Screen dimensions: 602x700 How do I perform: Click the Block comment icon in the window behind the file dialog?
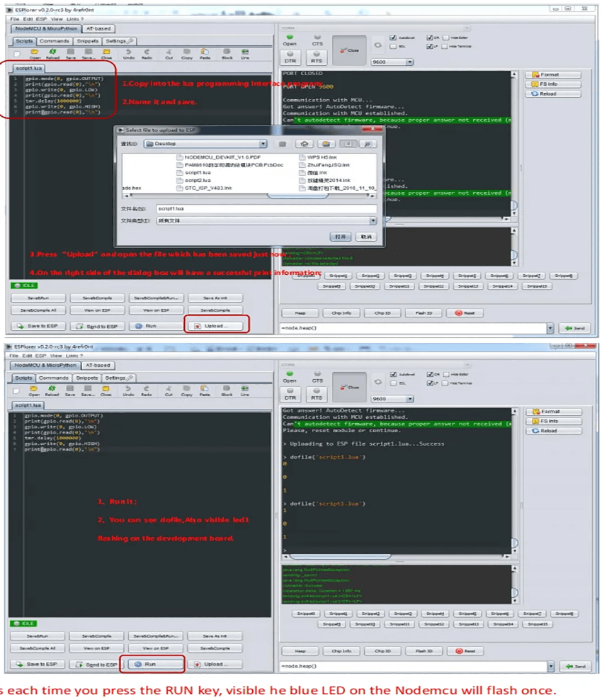(227, 52)
